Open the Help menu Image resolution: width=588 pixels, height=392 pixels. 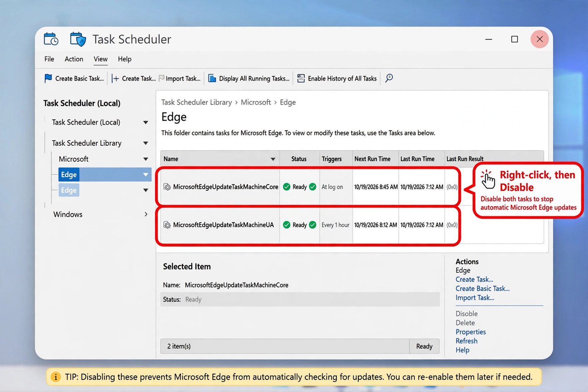[125, 59]
